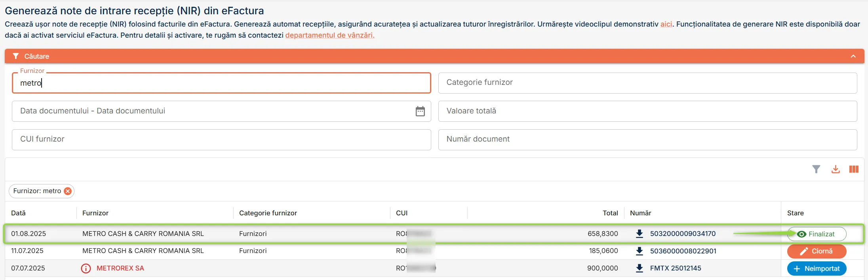868x280 pixels.
Task: Sort by the Total column header
Action: coord(610,213)
